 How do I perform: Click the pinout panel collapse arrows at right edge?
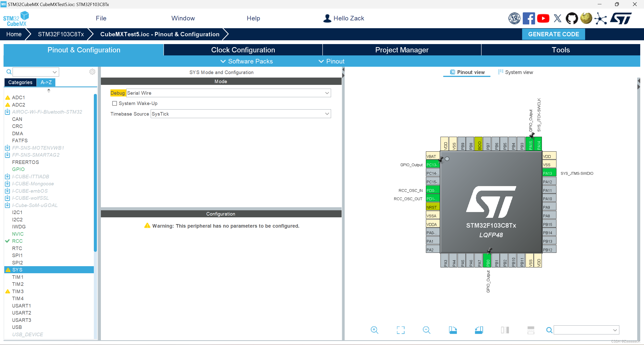[639, 84]
